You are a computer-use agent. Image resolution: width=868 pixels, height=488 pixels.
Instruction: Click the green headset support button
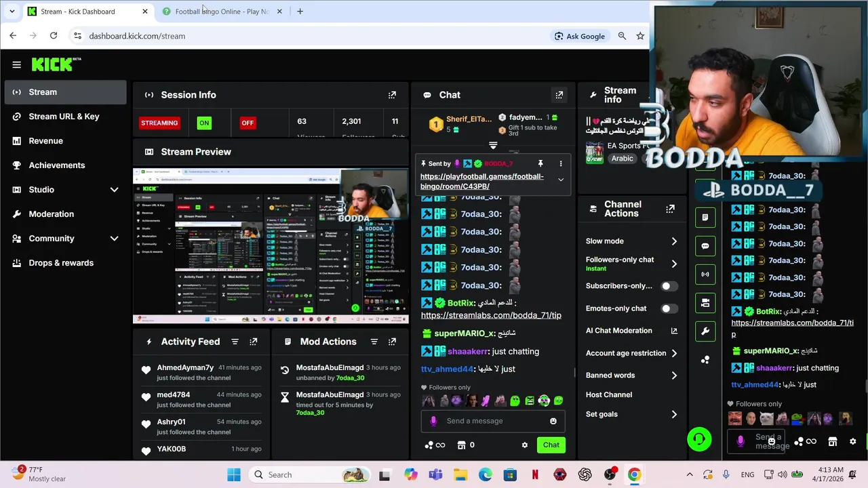point(699,439)
